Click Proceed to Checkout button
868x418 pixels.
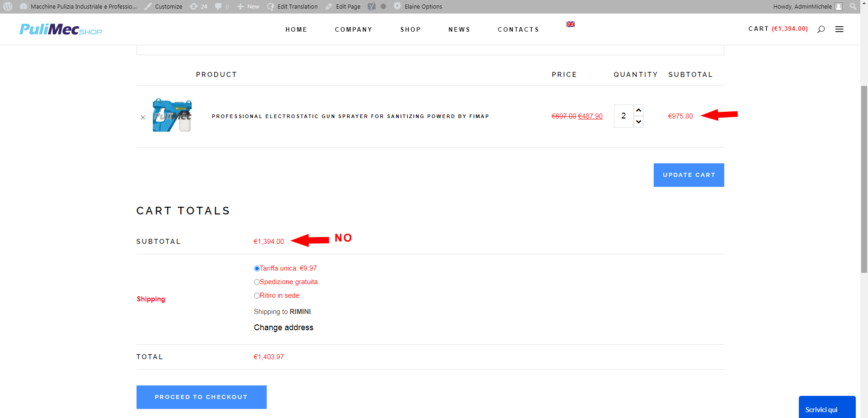point(201,397)
